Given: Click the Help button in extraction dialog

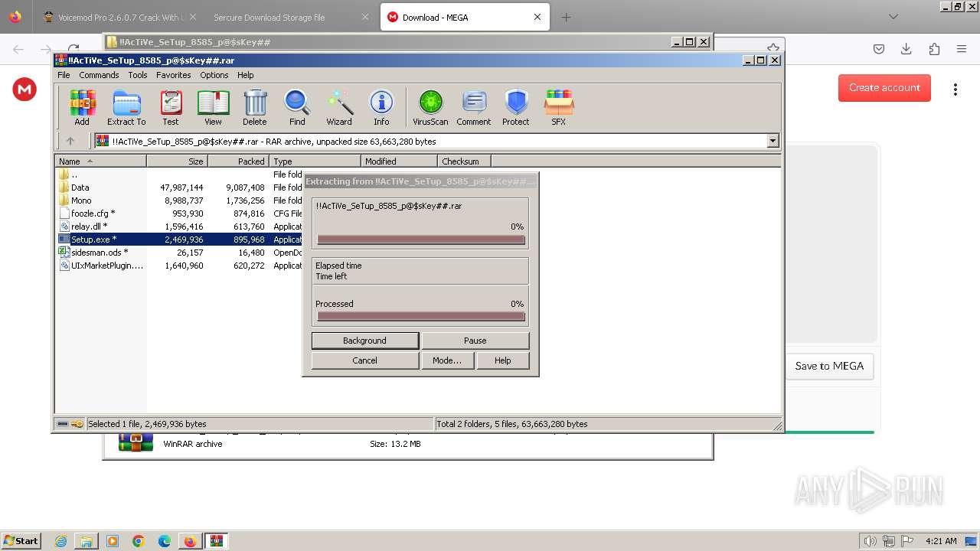Looking at the screenshot, I should pos(502,360).
